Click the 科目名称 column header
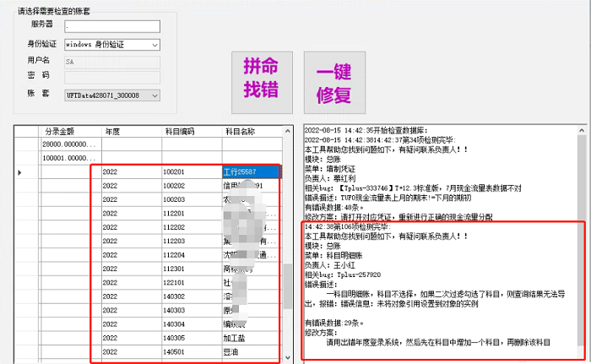 click(x=252, y=131)
